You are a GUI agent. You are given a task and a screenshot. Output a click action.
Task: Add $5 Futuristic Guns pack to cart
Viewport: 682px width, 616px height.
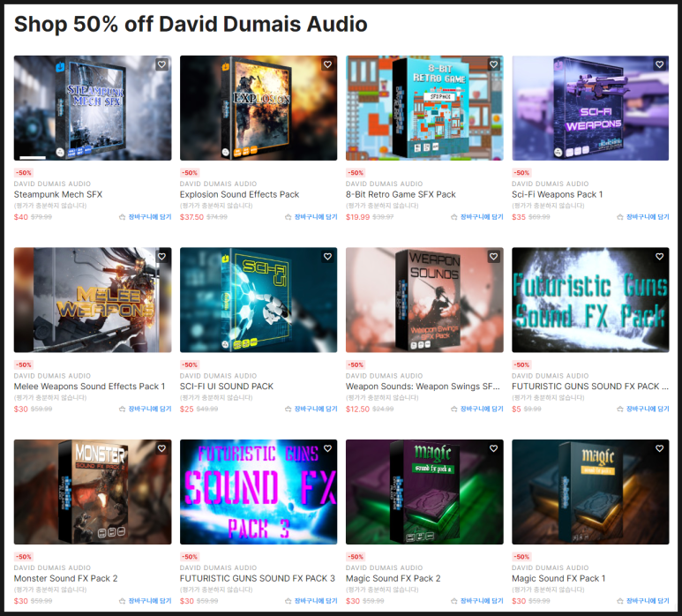click(x=643, y=409)
